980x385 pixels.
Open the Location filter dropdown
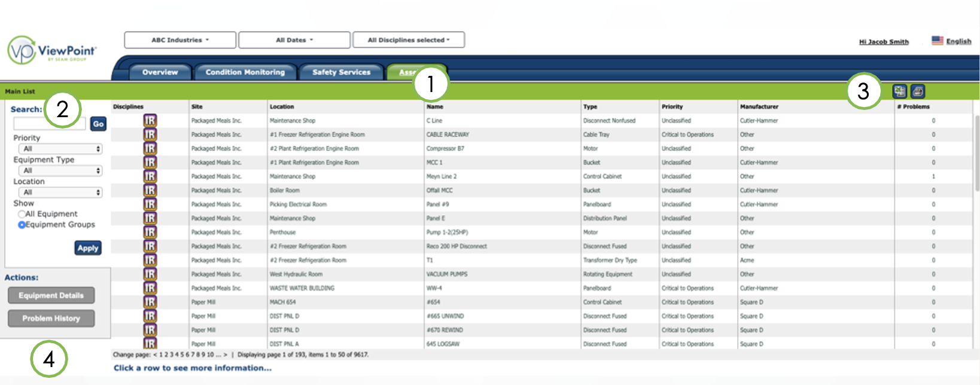[x=60, y=192]
